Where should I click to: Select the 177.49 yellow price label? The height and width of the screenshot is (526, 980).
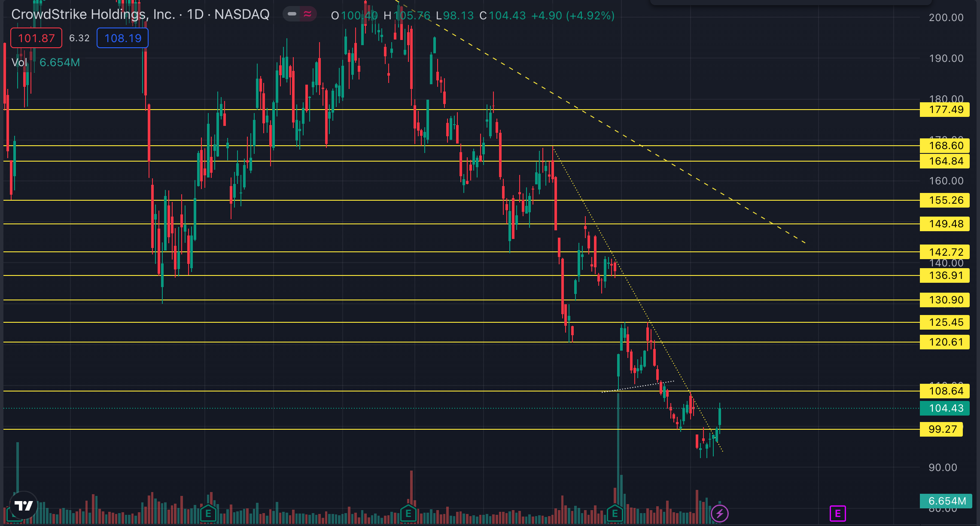click(x=945, y=110)
